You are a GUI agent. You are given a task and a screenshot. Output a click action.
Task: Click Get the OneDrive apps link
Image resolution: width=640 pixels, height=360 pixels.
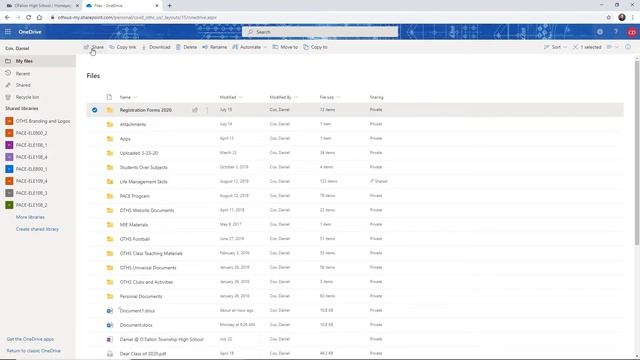[x=30, y=339]
